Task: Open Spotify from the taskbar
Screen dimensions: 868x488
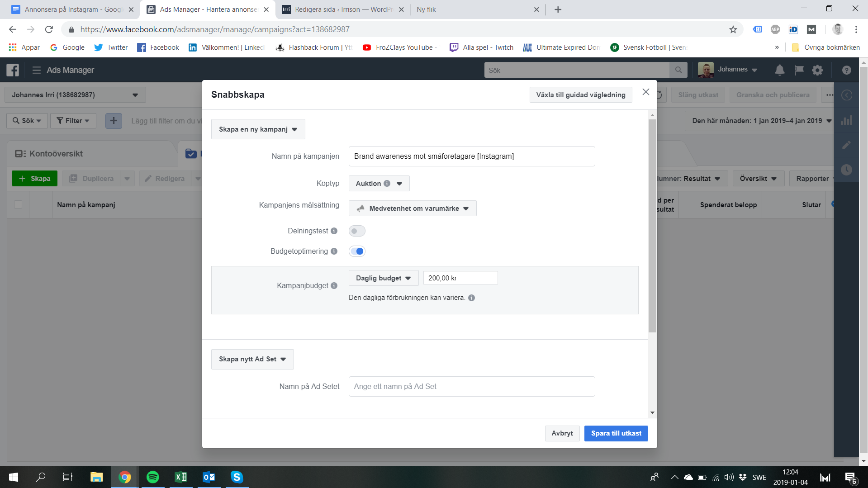Action: click(x=153, y=477)
